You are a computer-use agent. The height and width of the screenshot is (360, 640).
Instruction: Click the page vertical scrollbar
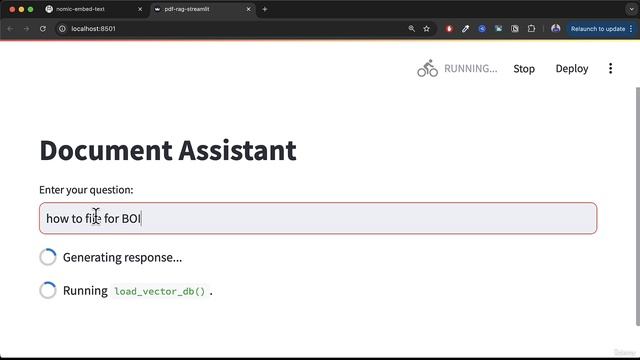[638, 206]
